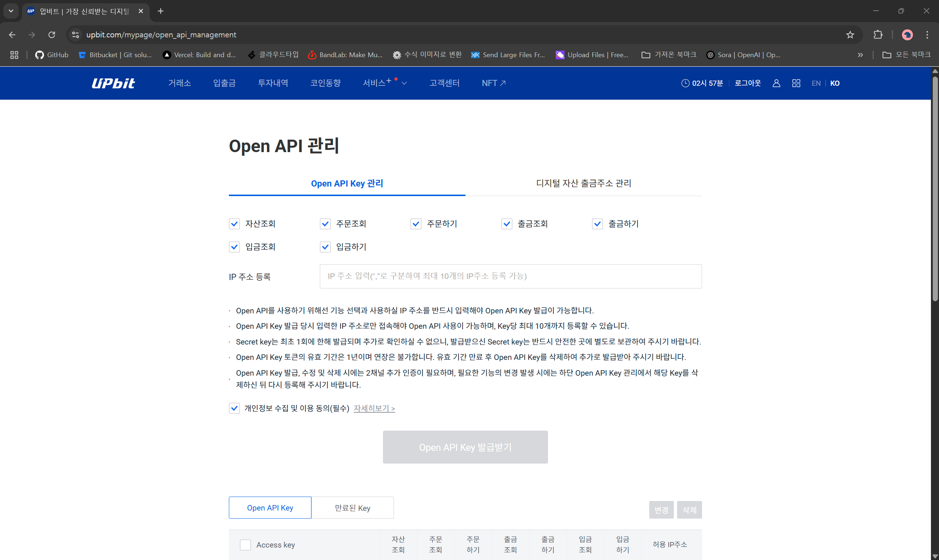939x560 pixels.
Task: Open the Chrome three-dot menu
Action: pos(927,35)
